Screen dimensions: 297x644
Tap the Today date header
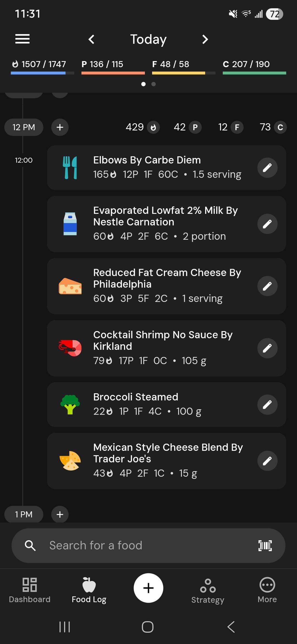click(x=148, y=39)
